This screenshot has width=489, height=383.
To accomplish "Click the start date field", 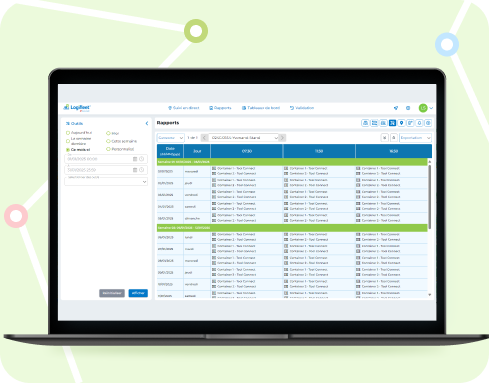I will (106, 159).
